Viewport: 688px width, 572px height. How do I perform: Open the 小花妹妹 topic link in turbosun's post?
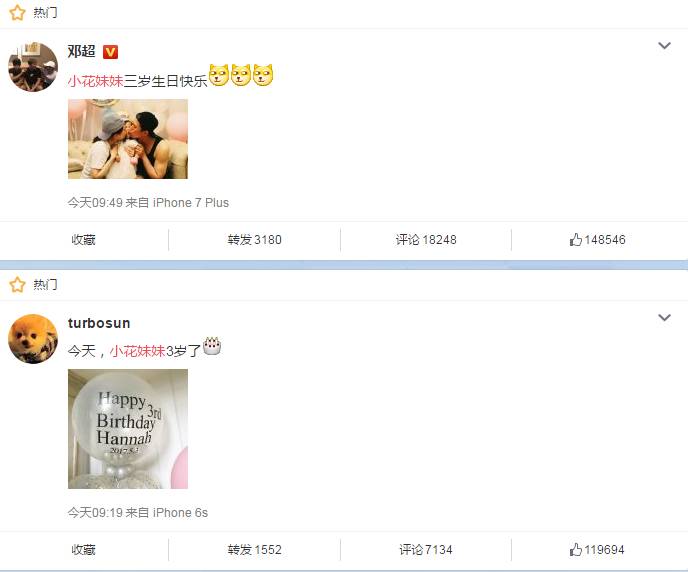[x=137, y=351]
